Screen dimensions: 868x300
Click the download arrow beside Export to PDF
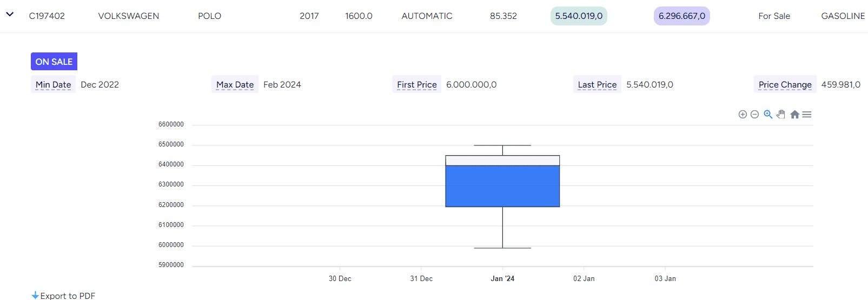(35, 295)
